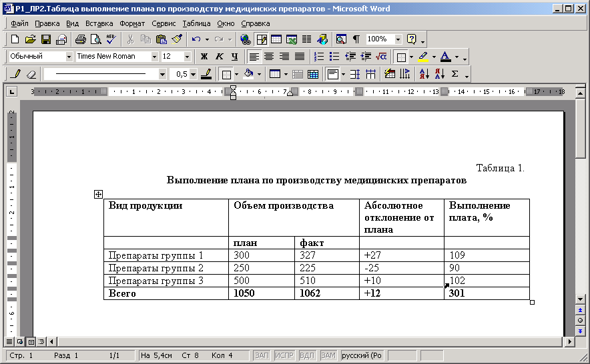Sort table descending

coord(439,74)
